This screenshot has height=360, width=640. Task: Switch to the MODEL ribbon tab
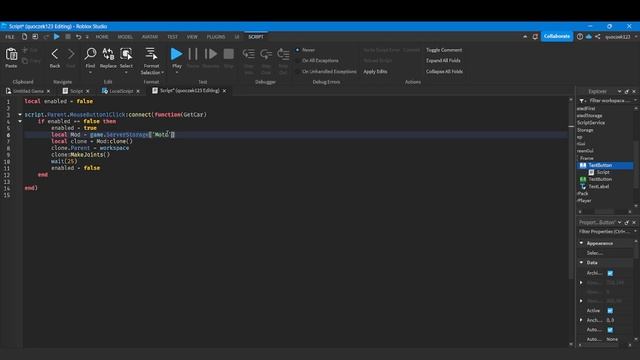125,37
